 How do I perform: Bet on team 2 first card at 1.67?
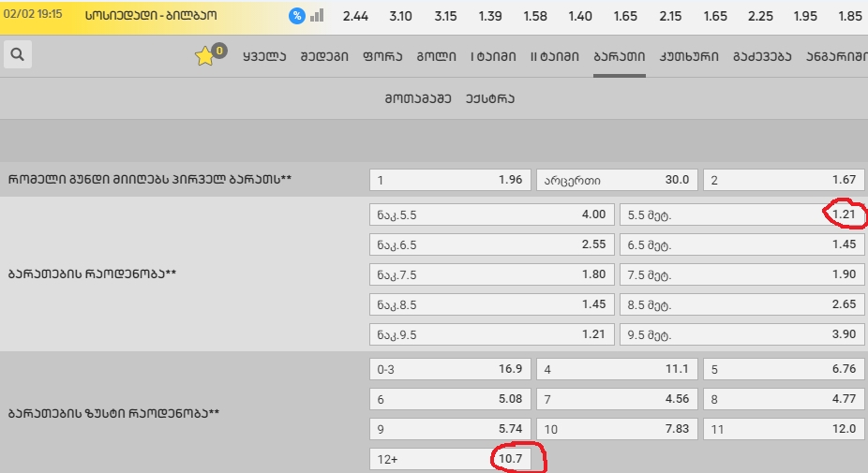click(x=784, y=180)
